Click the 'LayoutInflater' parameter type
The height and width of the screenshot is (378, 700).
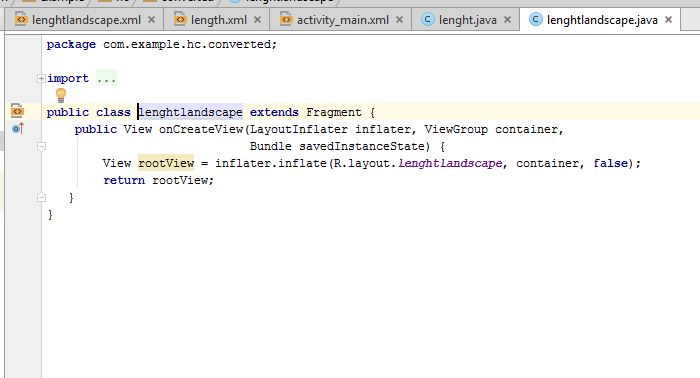point(299,129)
